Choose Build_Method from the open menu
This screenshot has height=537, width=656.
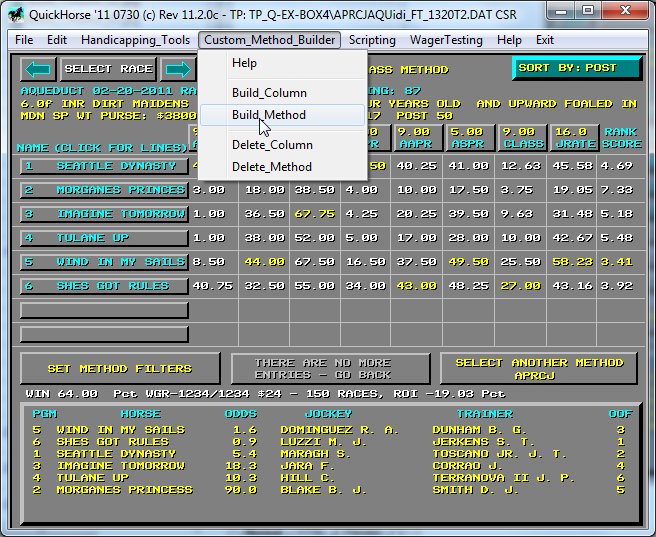pos(269,115)
